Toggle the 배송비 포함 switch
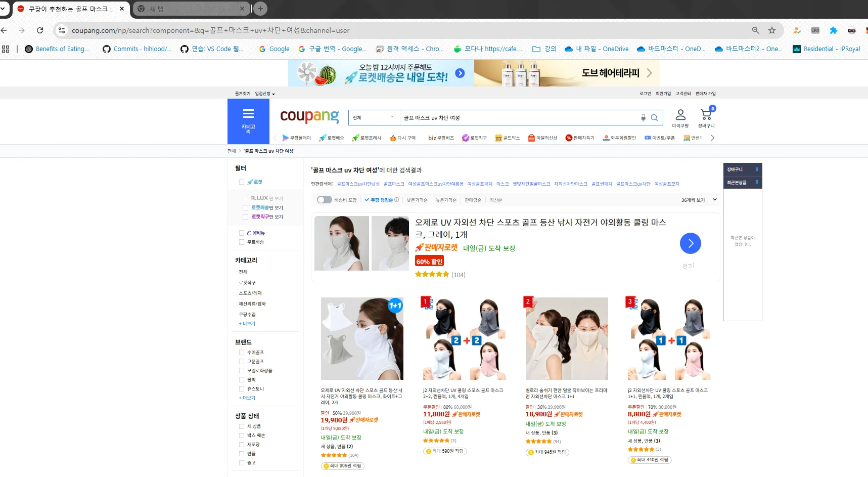This screenshot has height=477, width=868. (x=324, y=200)
